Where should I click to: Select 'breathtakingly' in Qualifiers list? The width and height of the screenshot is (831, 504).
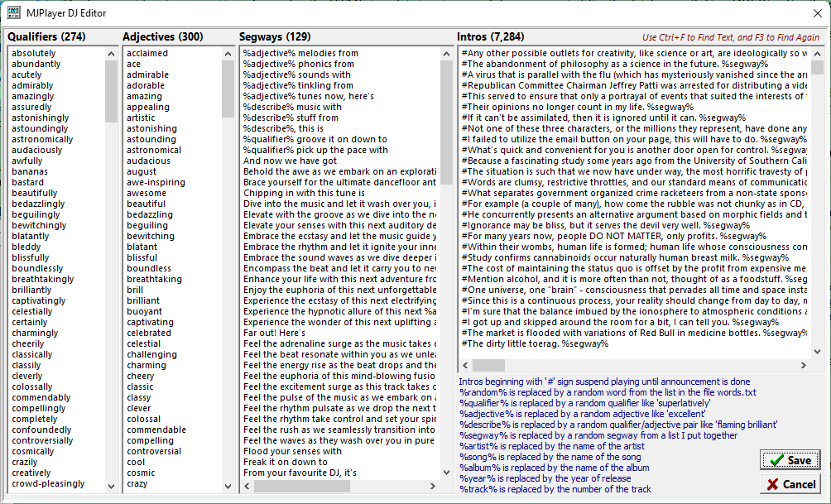coord(43,279)
